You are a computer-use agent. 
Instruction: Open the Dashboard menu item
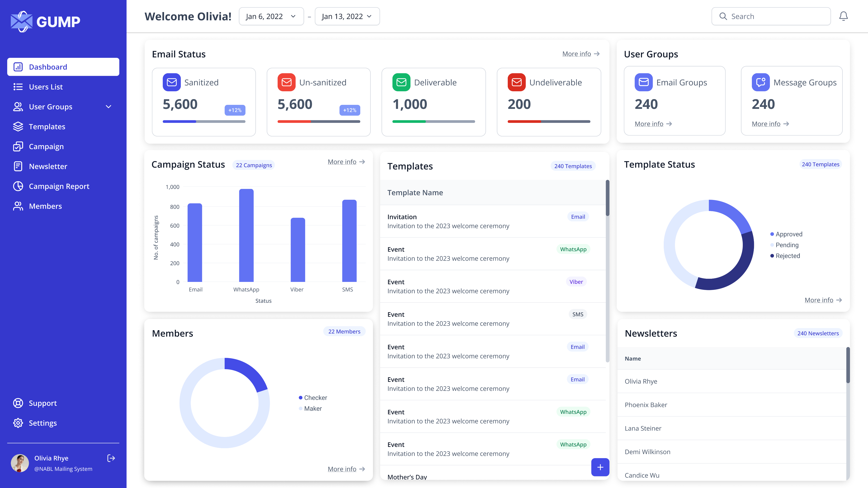(x=63, y=67)
